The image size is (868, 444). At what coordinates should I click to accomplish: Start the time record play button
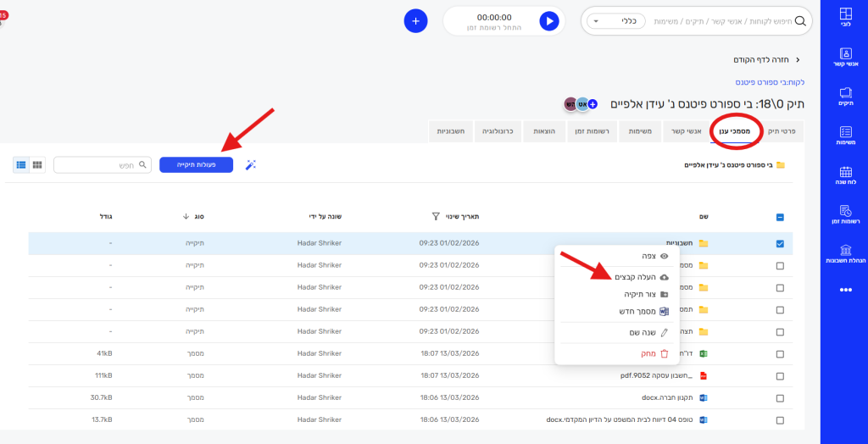pos(549,21)
